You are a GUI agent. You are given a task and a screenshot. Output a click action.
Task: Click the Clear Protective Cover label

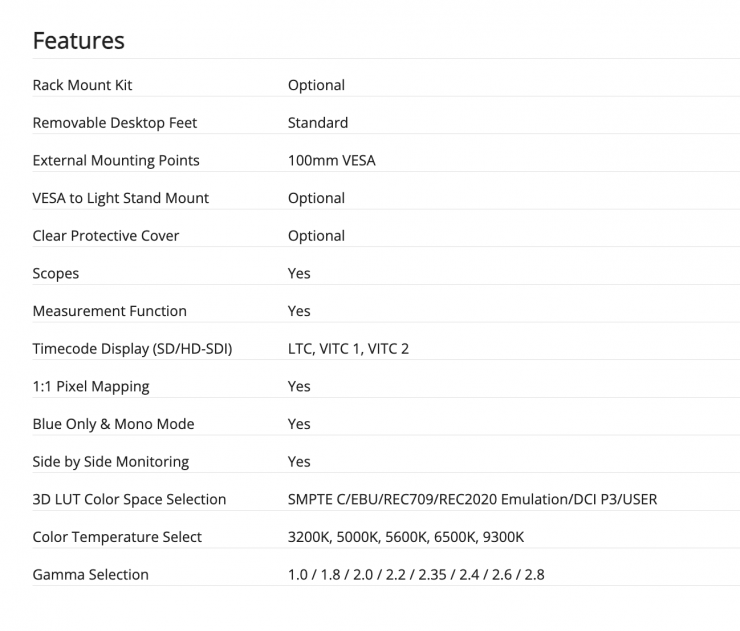click(x=106, y=236)
